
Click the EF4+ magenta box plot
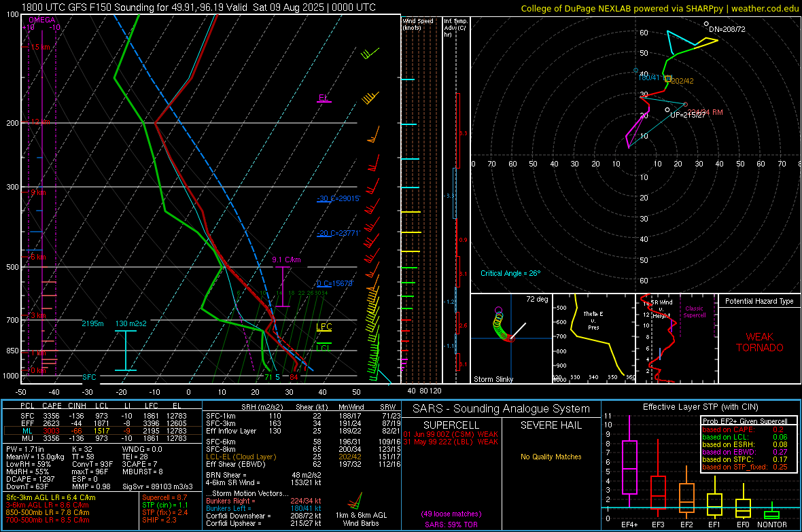pos(629,461)
